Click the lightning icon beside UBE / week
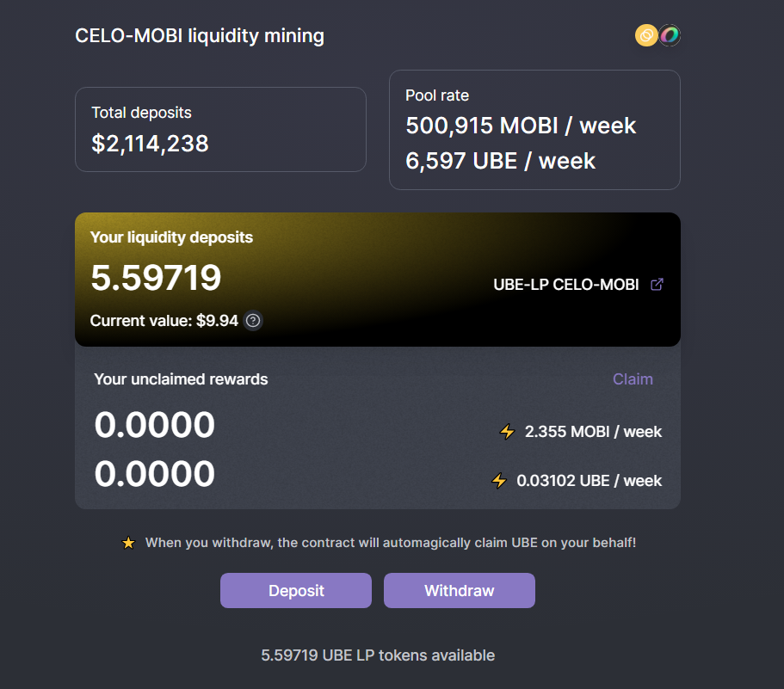The width and height of the screenshot is (784, 689). [x=498, y=481]
